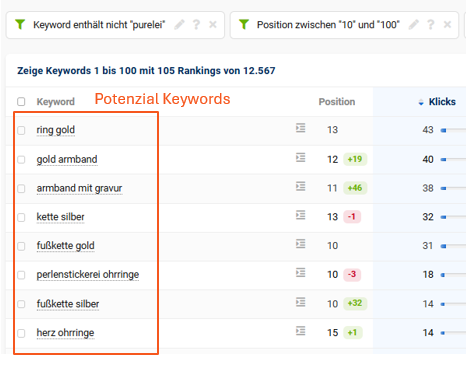Click the 32 clicks value for "kette silber"

(x=428, y=217)
